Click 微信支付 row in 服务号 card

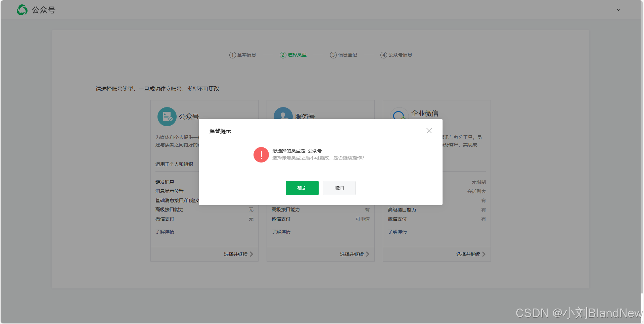tap(320, 219)
